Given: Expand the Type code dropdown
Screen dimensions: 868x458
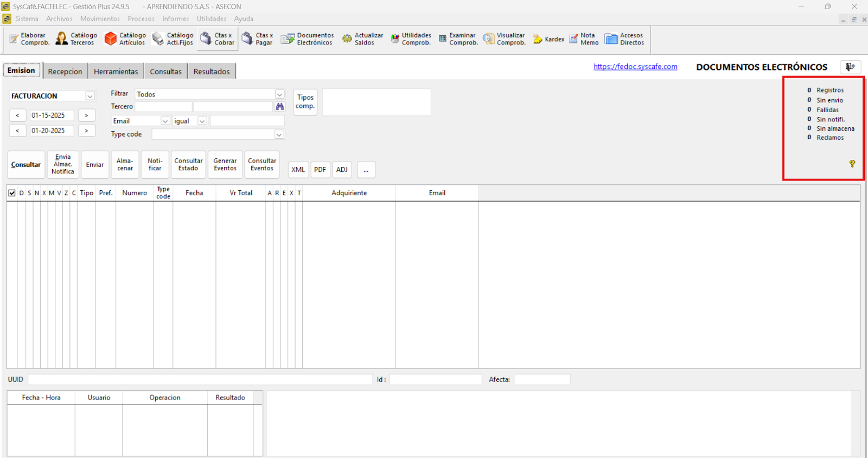Looking at the screenshot, I should (279, 134).
